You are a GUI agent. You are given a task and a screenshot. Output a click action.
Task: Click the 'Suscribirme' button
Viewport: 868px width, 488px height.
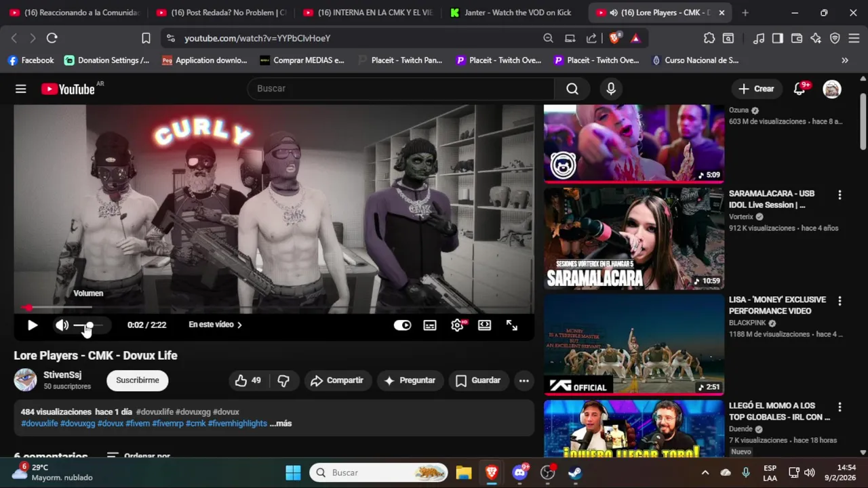click(138, 380)
